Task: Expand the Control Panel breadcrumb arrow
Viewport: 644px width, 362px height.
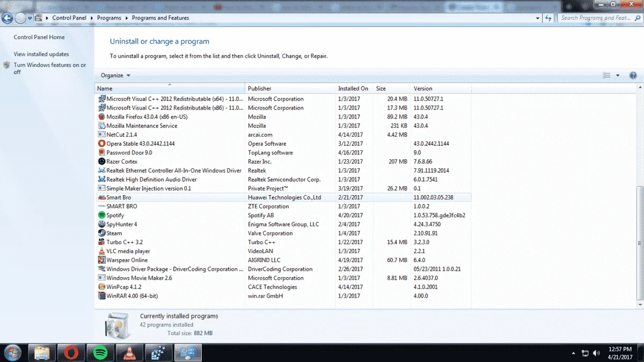Action: pos(92,18)
